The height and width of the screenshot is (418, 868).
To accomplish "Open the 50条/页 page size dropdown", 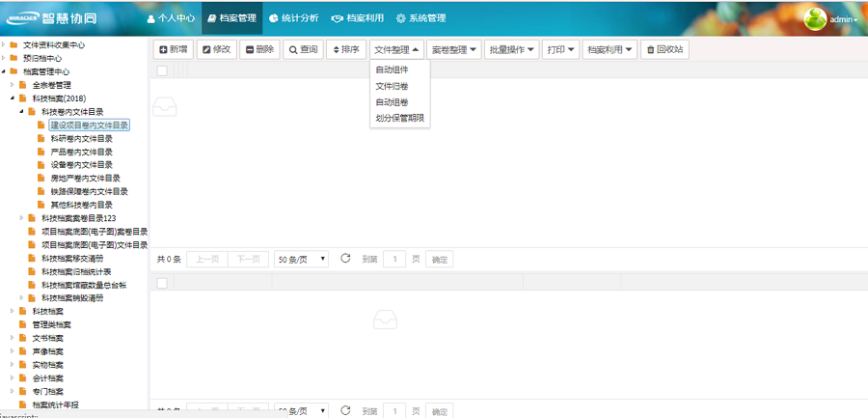I will coord(302,259).
